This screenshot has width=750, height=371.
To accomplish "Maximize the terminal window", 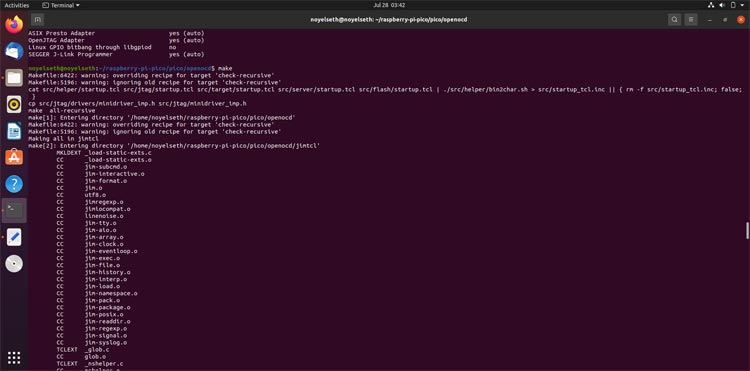I will click(725, 20).
